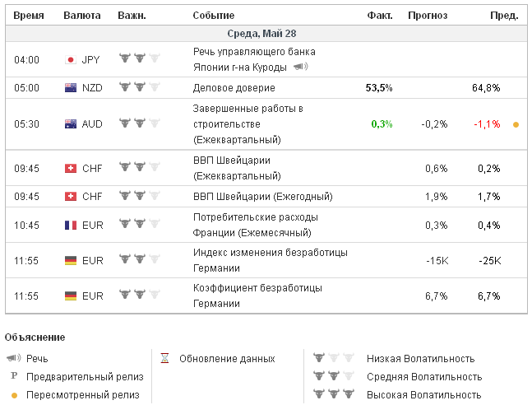Click the hourglass data update icon in legend
This screenshot has height=405, width=532.
tap(164, 359)
